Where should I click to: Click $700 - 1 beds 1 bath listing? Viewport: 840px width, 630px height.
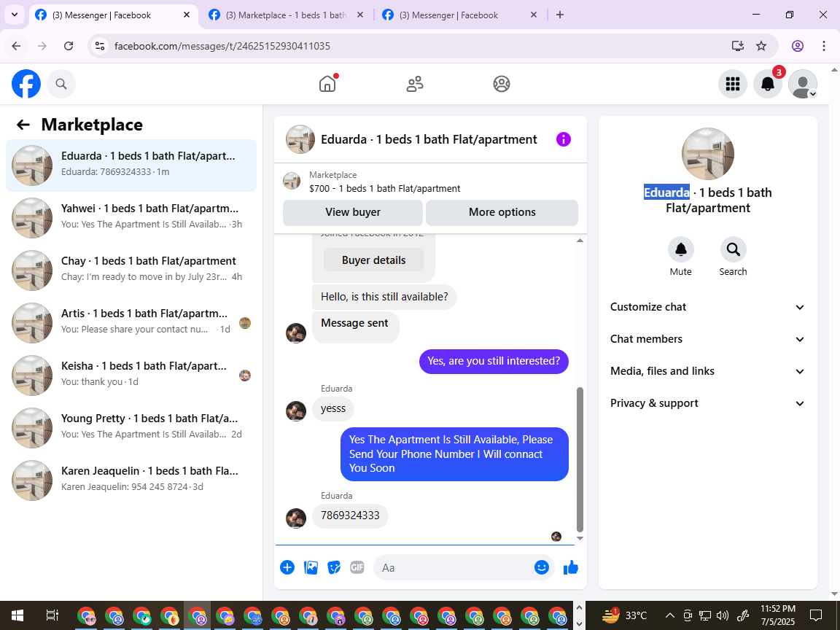click(x=385, y=189)
